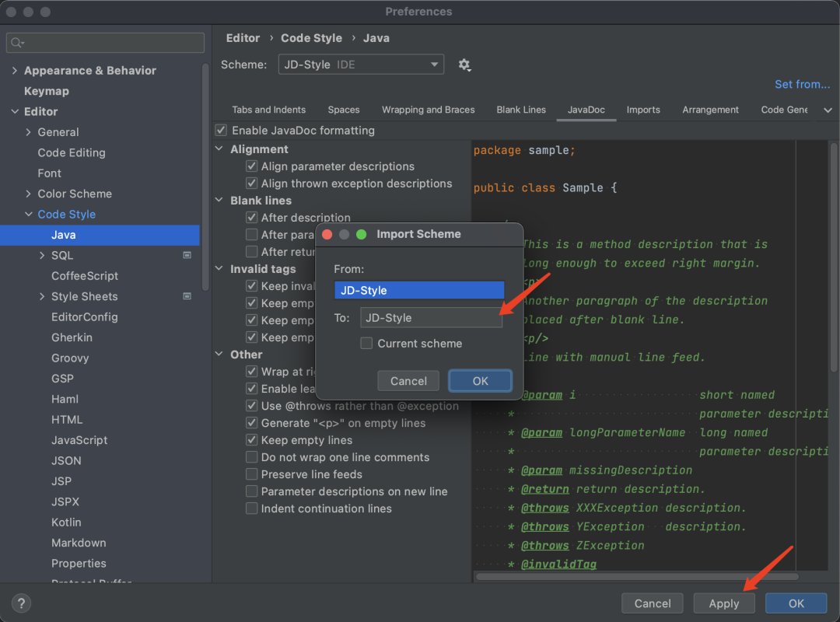Enable Indent continuation lines
The height and width of the screenshot is (622, 840).
[251, 508]
